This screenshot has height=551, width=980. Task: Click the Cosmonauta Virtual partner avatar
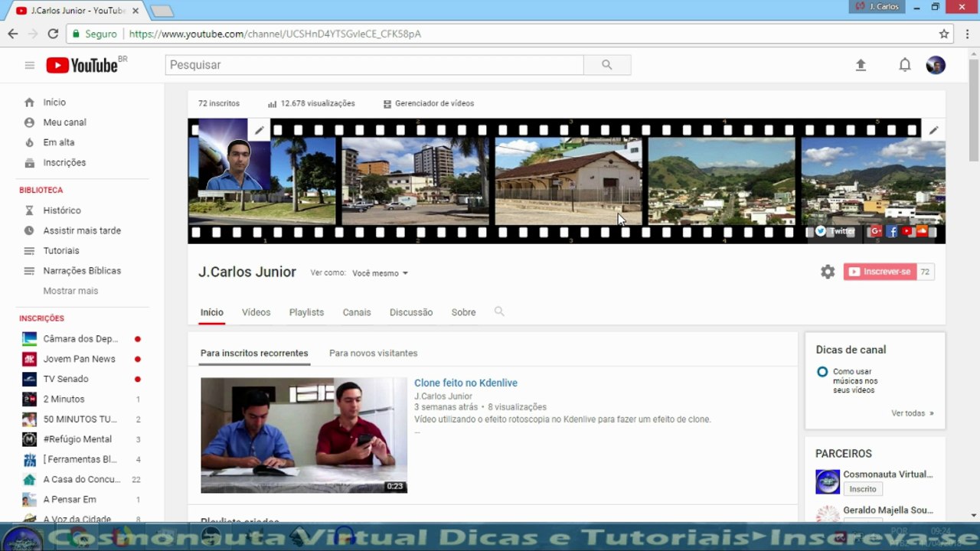tap(828, 481)
